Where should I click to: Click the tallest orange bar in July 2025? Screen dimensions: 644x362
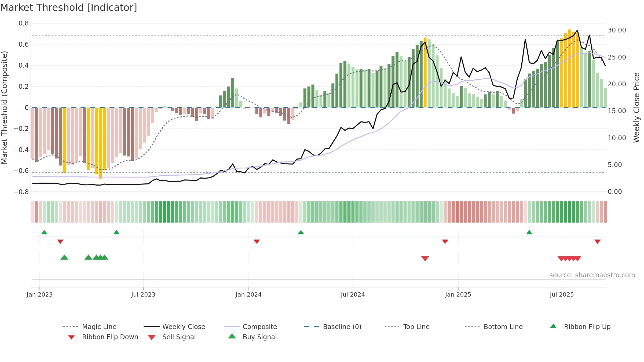(x=569, y=68)
